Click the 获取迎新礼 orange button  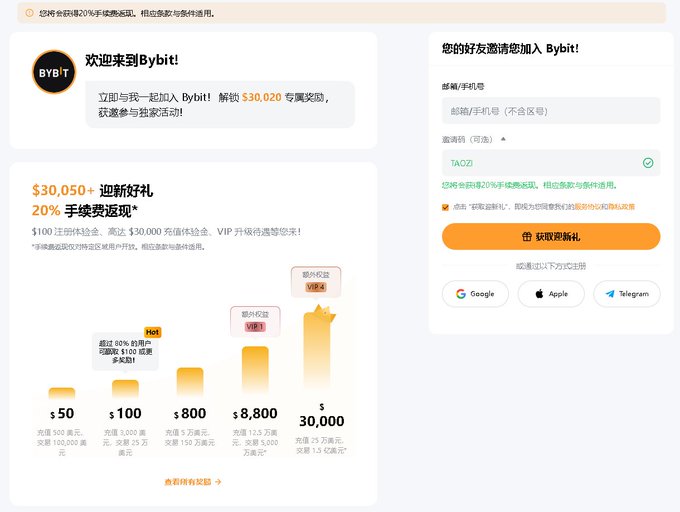tap(551, 237)
